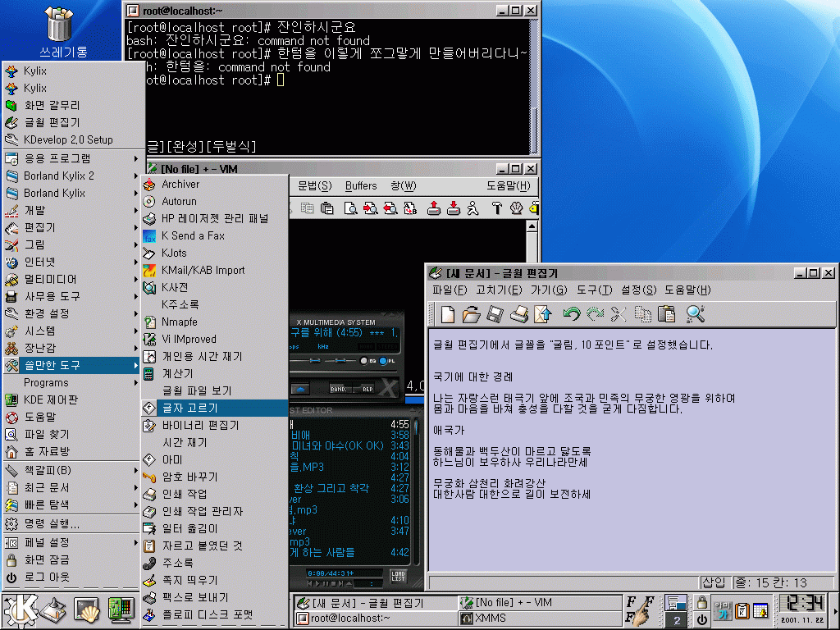The width and height of the screenshot is (840, 630).
Task: Click the new document icon in 글월 편집기
Action: click(447, 314)
